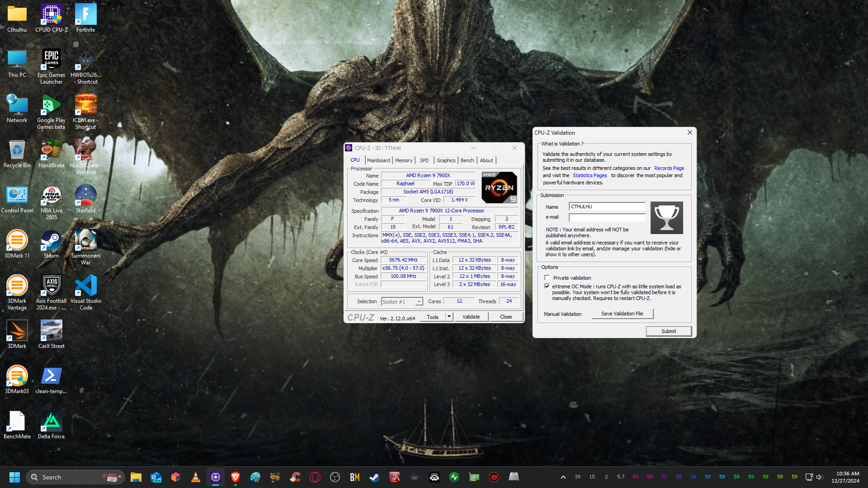868x488 pixels.
Task: Click the Threads value 24
Action: (x=509, y=301)
